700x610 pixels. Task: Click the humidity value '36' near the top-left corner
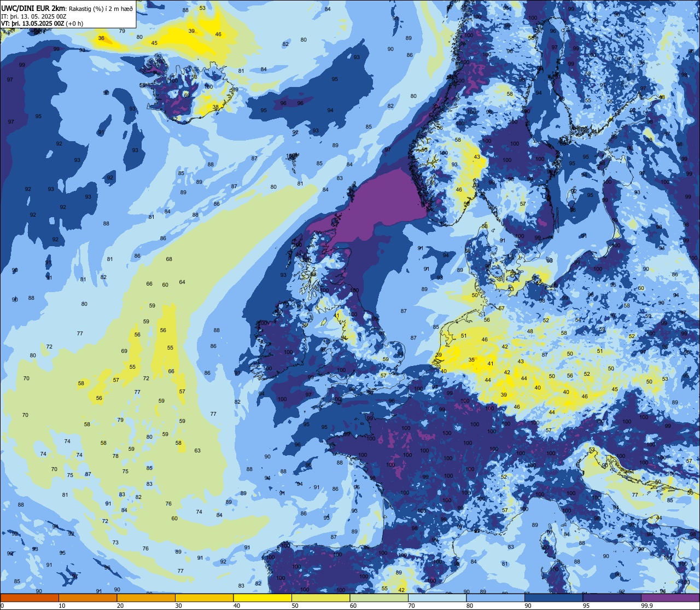[101, 38]
